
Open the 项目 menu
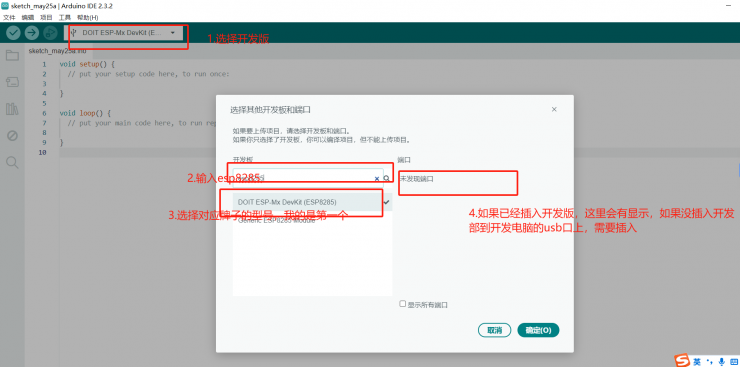pyautogui.click(x=46, y=17)
